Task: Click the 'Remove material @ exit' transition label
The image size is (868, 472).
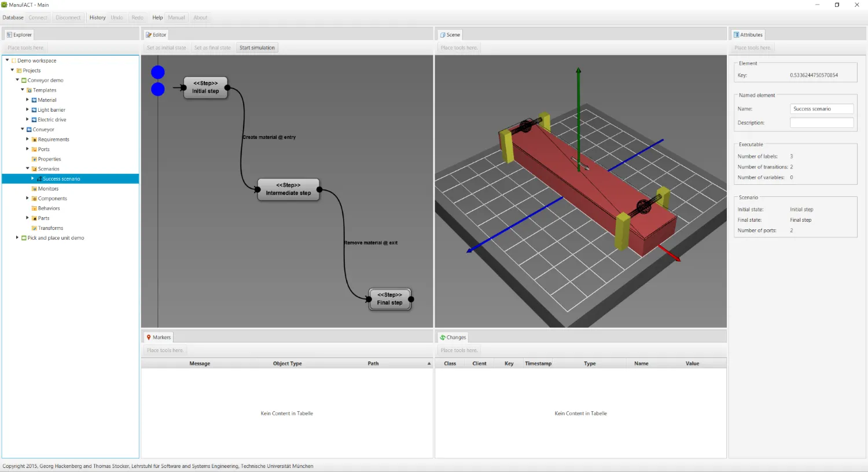Action: point(371,243)
